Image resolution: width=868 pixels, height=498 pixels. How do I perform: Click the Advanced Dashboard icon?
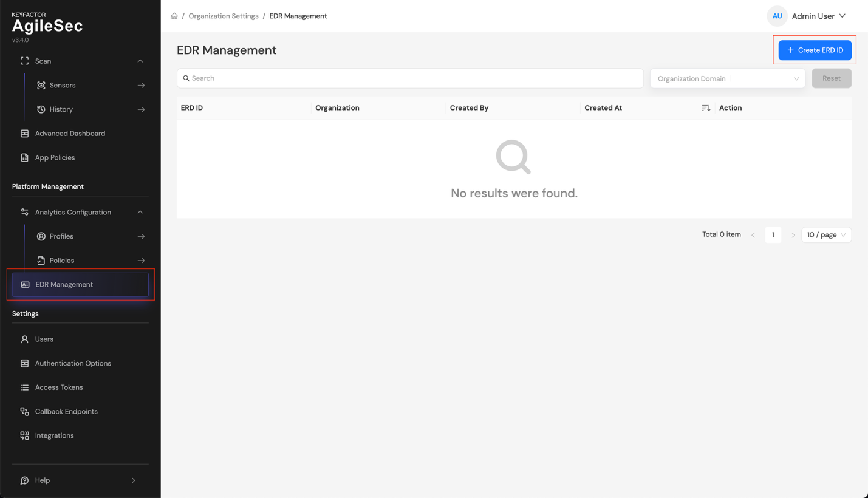click(24, 133)
